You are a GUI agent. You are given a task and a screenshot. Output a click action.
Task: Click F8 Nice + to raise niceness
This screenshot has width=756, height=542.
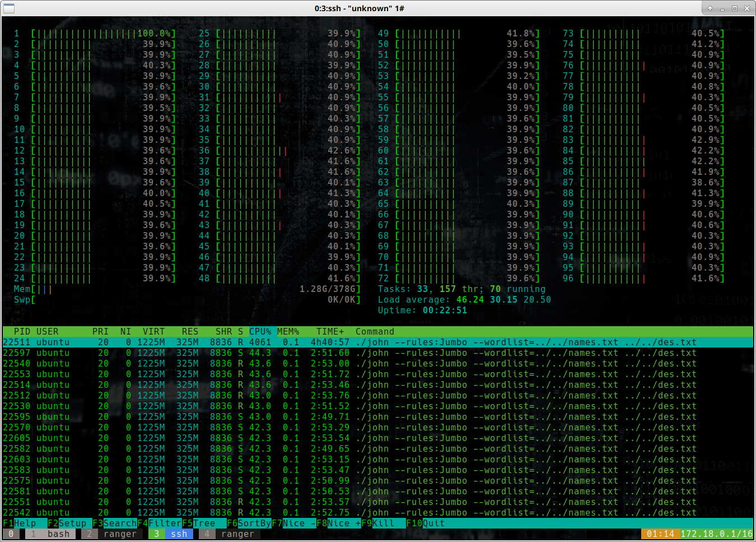tap(339, 524)
